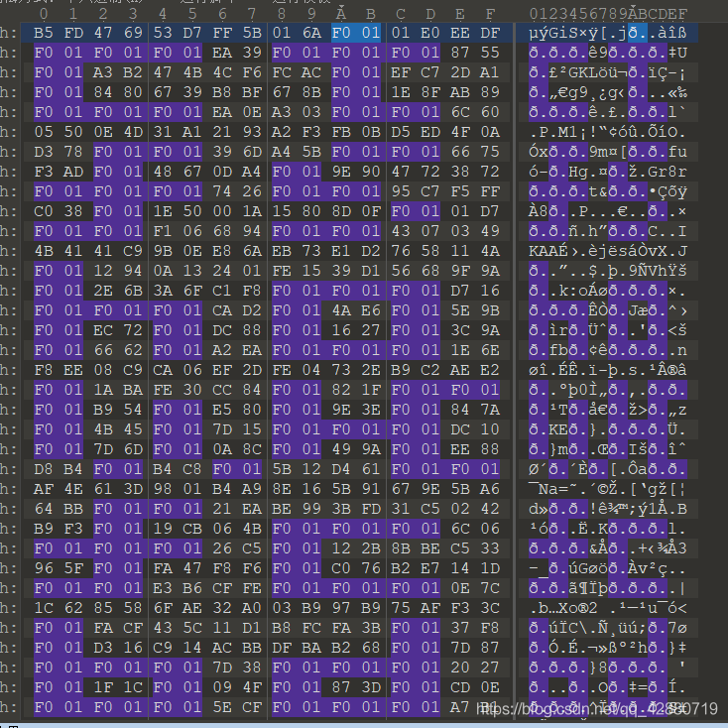728x728 pixels.
Task: Click hex byte 8C
Action: click(252, 450)
